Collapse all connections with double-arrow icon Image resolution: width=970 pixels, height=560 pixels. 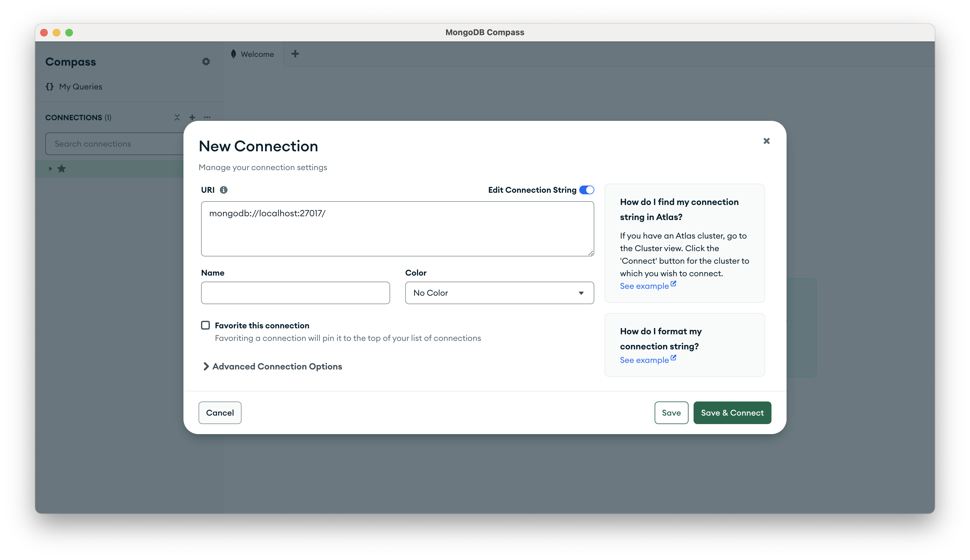click(177, 117)
